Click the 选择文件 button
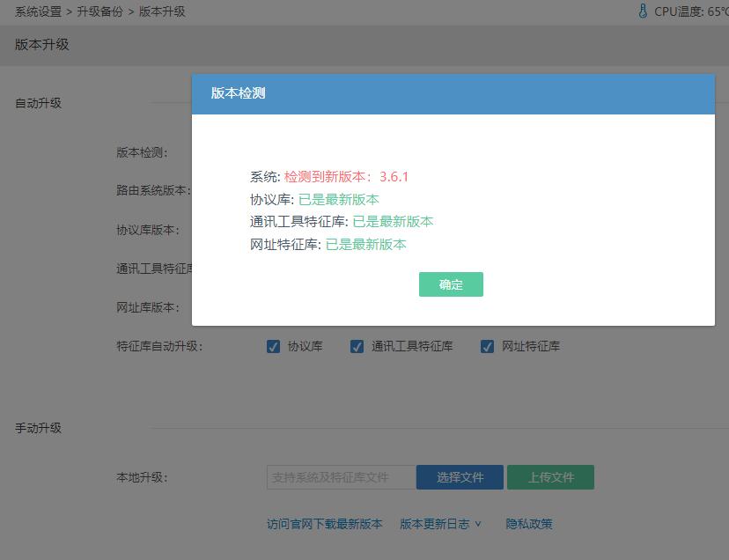The height and width of the screenshot is (560, 729). pos(460,476)
